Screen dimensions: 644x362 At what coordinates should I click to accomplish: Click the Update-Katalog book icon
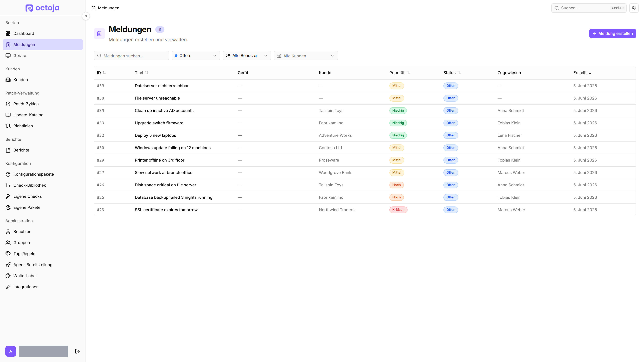click(8, 115)
